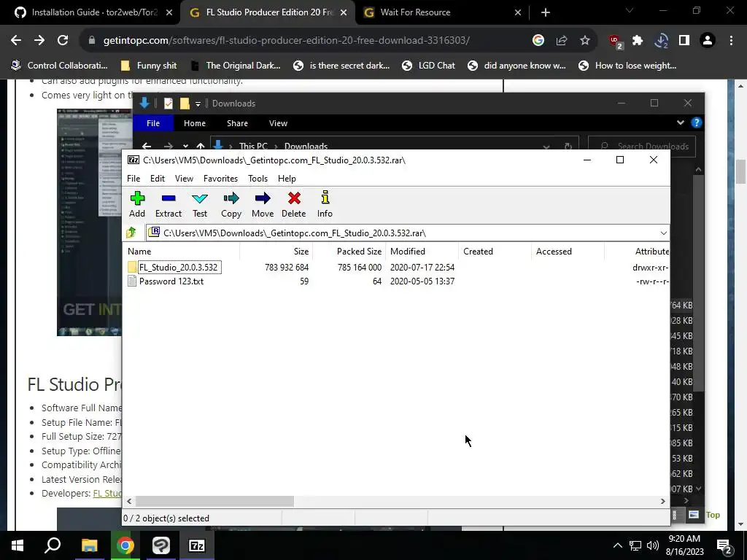Click the Extract toolbar icon
Image resolution: width=747 pixels, height=560 pixels.
[x=169, y=205]
